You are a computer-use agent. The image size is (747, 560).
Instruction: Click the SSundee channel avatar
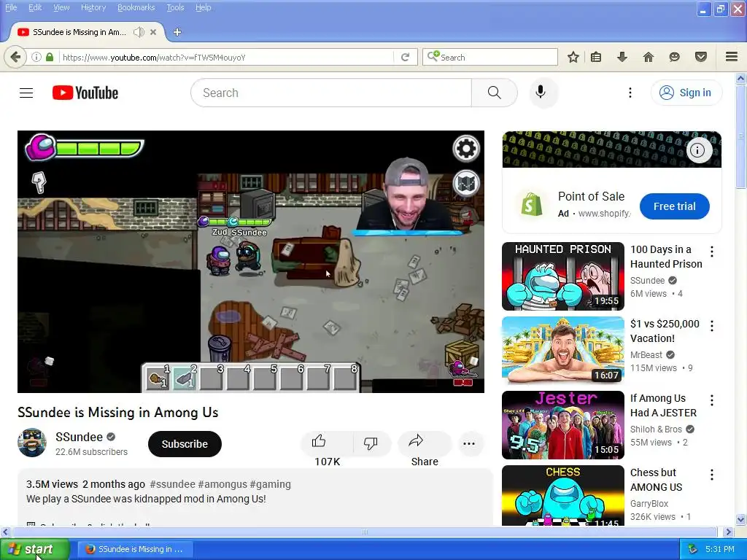pyautogui.click(x=32, y=443)
